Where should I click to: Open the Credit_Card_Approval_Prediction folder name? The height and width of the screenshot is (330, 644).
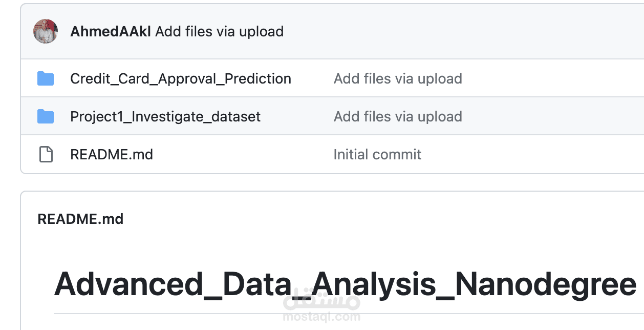181,79
